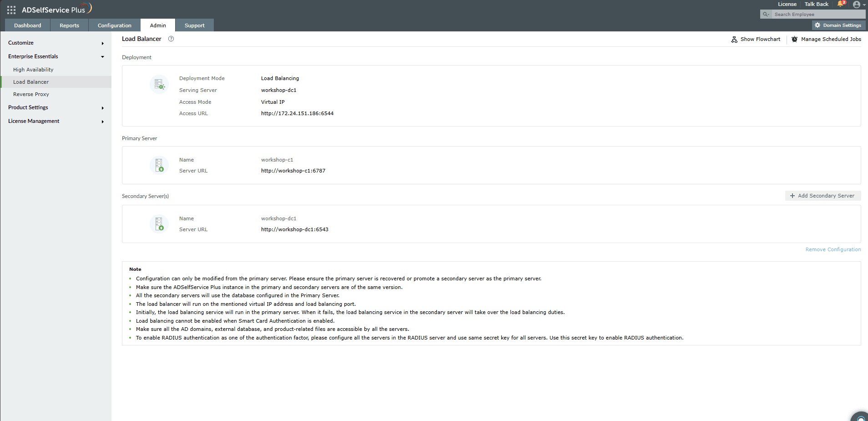
Task: Click the License link in header
Action: pyautogui.click(x=787, y=4)
